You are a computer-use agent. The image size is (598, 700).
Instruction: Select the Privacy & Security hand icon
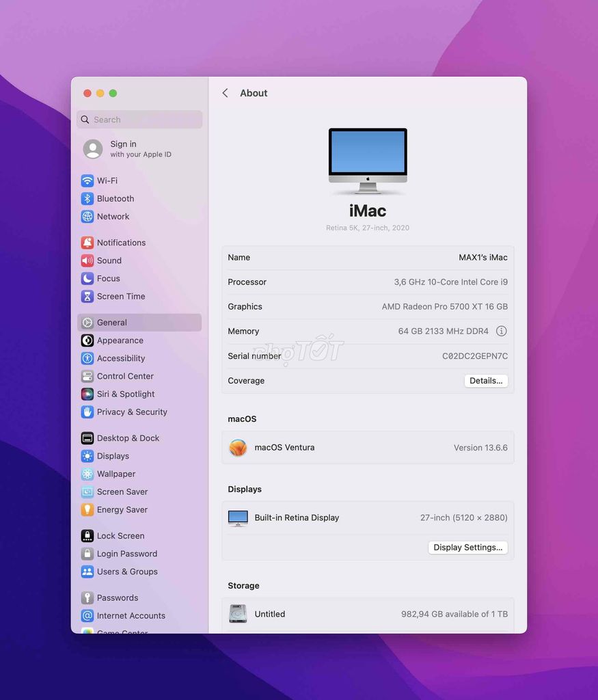87,412
